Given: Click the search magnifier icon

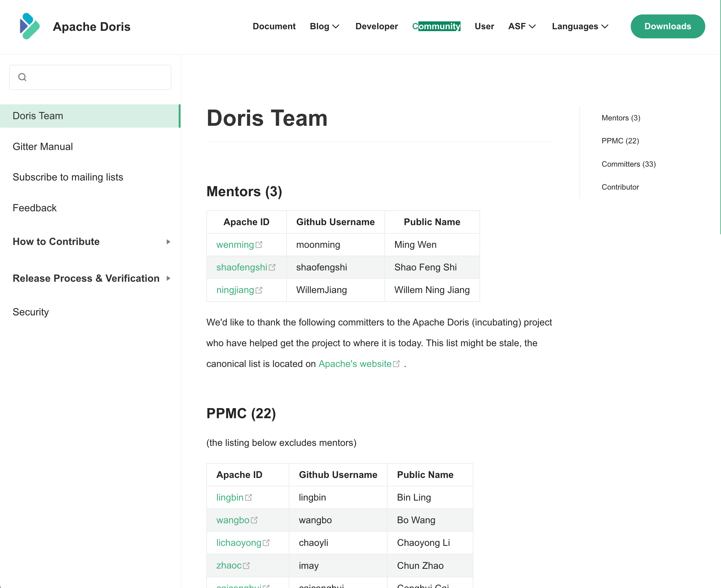Looking at the screenshot, I should (x=22, y=77).
